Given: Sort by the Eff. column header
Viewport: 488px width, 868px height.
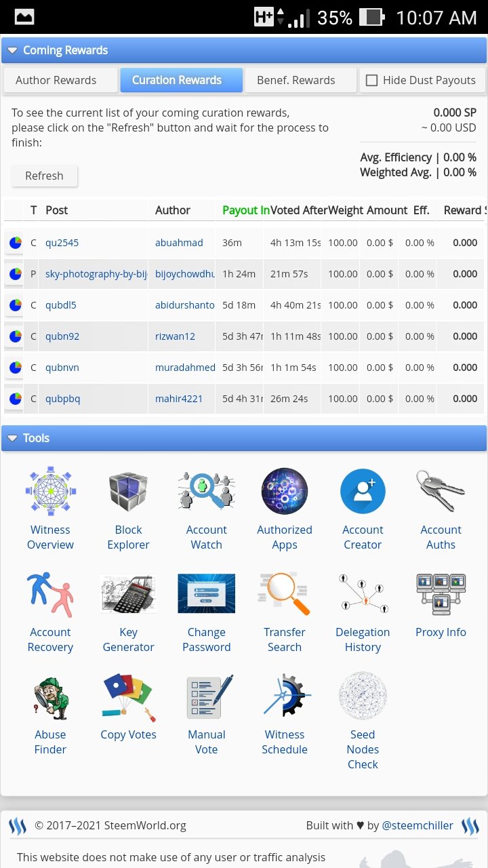Looking at the screenshot, I should [422, 210].
